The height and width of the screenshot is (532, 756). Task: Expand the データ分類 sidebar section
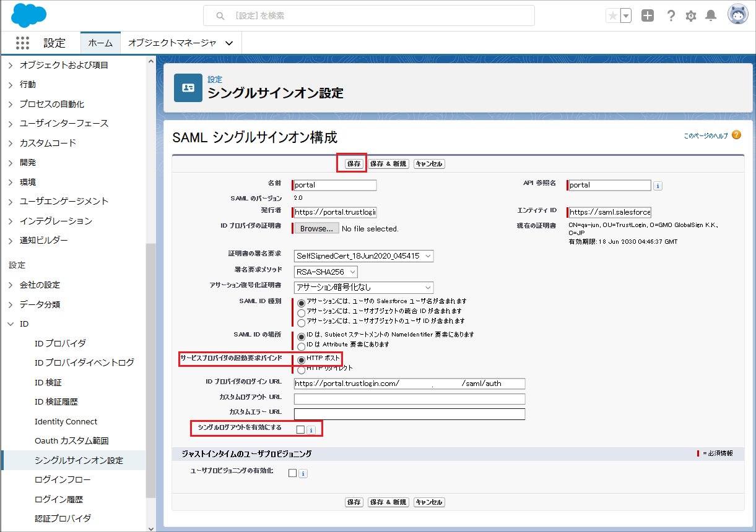tap(11, 304)
